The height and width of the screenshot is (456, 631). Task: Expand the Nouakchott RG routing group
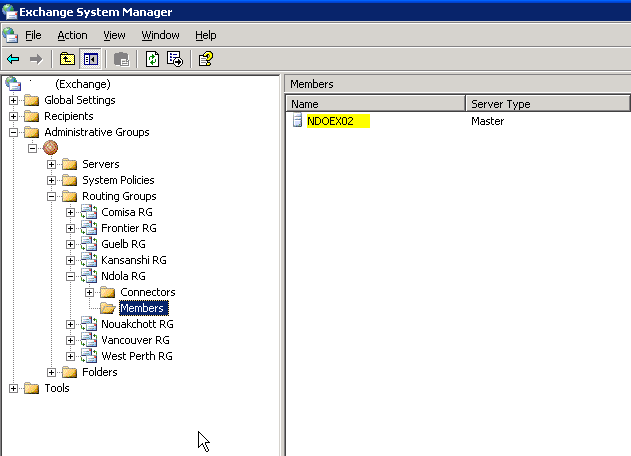coord(70,324)
